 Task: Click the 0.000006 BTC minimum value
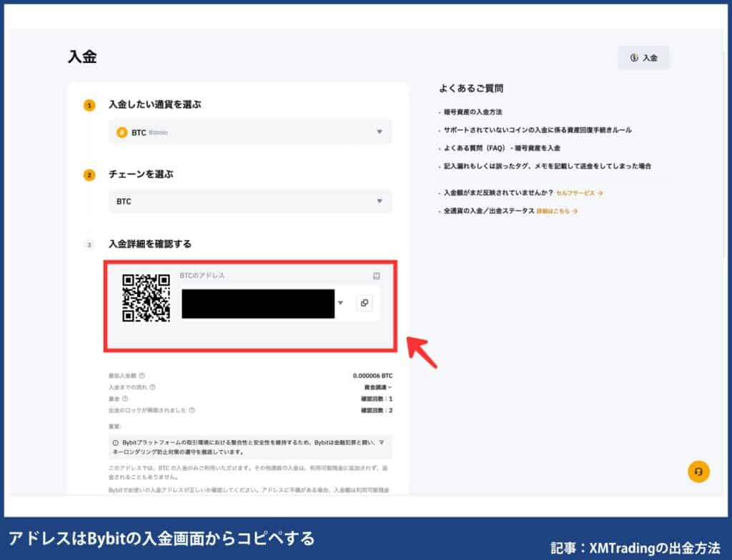372,376
